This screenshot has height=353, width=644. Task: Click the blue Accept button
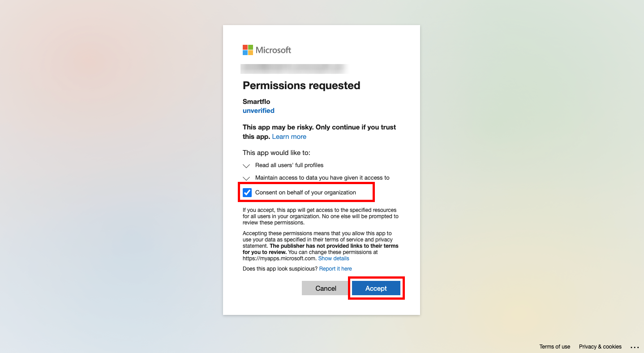point(376,288)
